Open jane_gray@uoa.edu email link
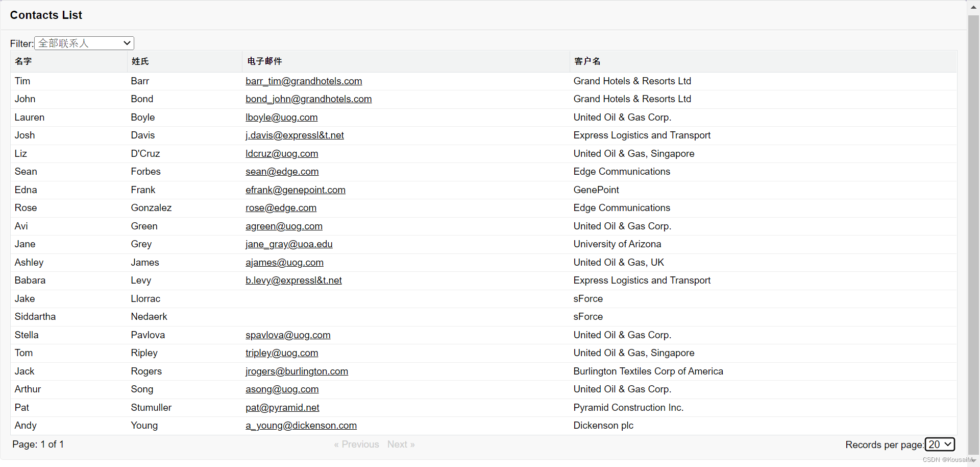 tap(288, 244)
